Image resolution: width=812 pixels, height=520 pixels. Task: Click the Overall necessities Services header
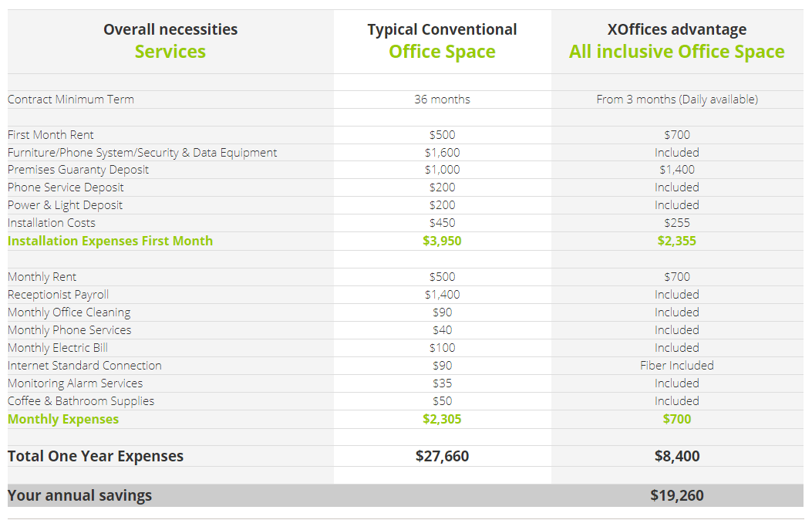coord(170,40)
